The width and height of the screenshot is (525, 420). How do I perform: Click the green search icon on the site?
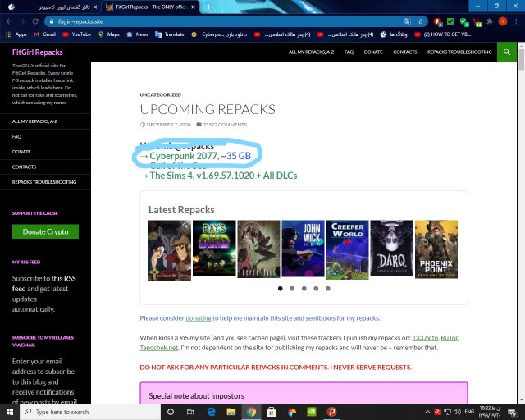507,52
